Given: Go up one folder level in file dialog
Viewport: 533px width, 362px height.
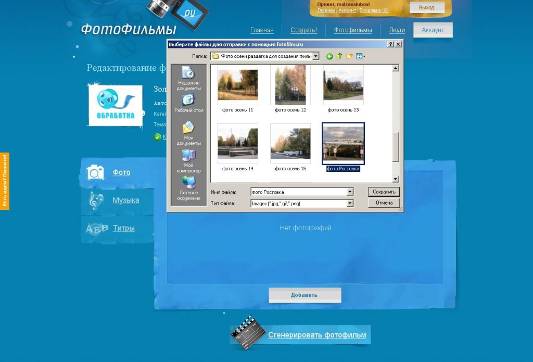Looking at the screenshot, I should [x=339, y=56].
